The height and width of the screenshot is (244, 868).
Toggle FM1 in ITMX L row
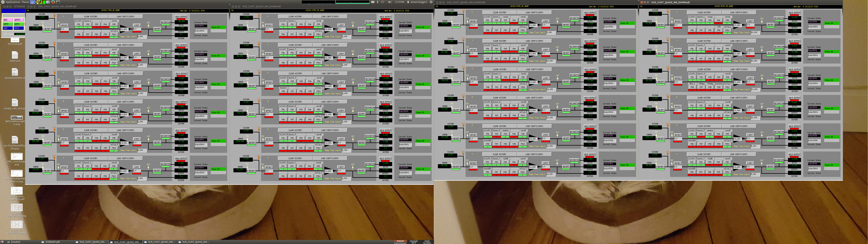click(x=79, y=24)
